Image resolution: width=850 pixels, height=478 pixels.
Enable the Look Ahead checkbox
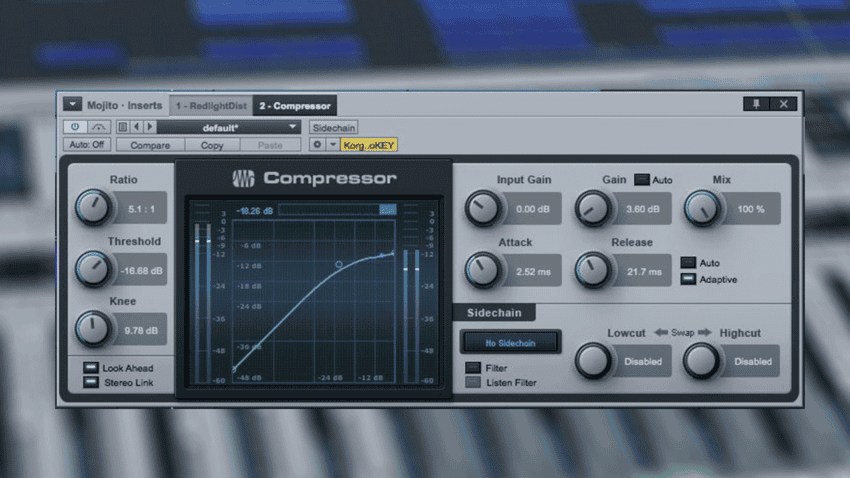point(91,367)
